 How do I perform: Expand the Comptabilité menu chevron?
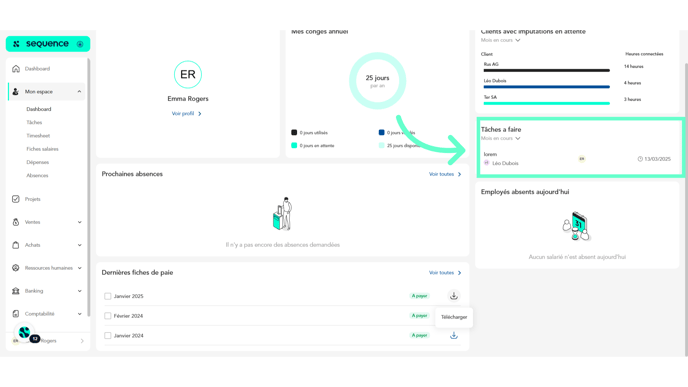(79, 314)
